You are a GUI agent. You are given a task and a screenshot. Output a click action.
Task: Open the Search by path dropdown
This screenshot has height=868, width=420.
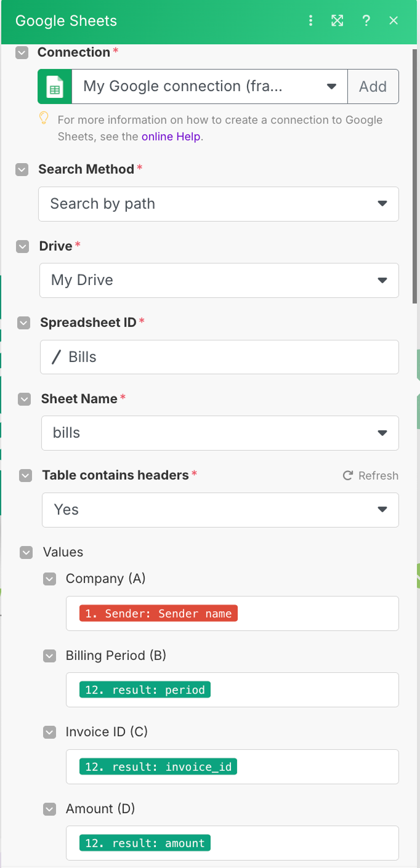tap(219, 204)
